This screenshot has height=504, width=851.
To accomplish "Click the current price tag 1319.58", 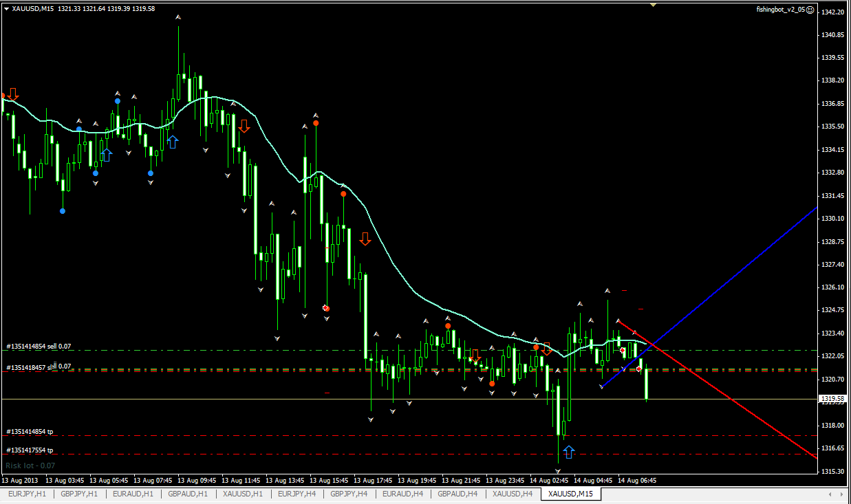I will coord(832,398).
